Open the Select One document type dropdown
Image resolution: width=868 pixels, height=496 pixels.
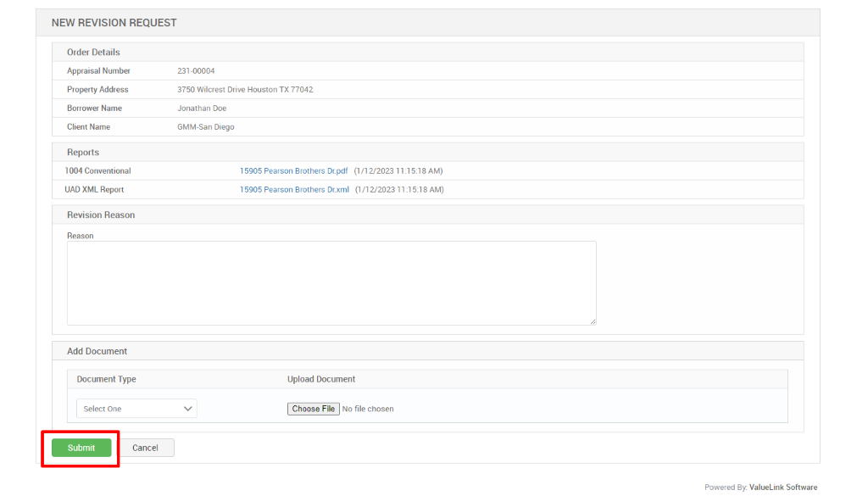click(x=136, y=408)
